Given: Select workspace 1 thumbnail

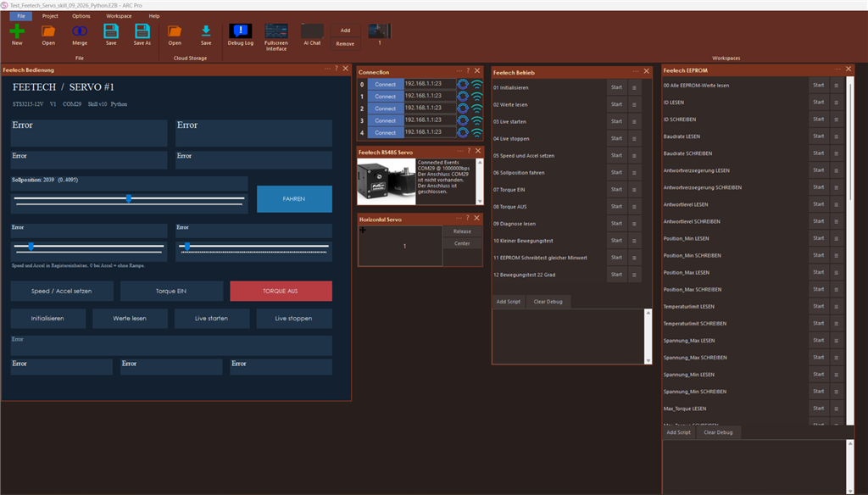Looking at the screenshot, I should click(380, 31).
